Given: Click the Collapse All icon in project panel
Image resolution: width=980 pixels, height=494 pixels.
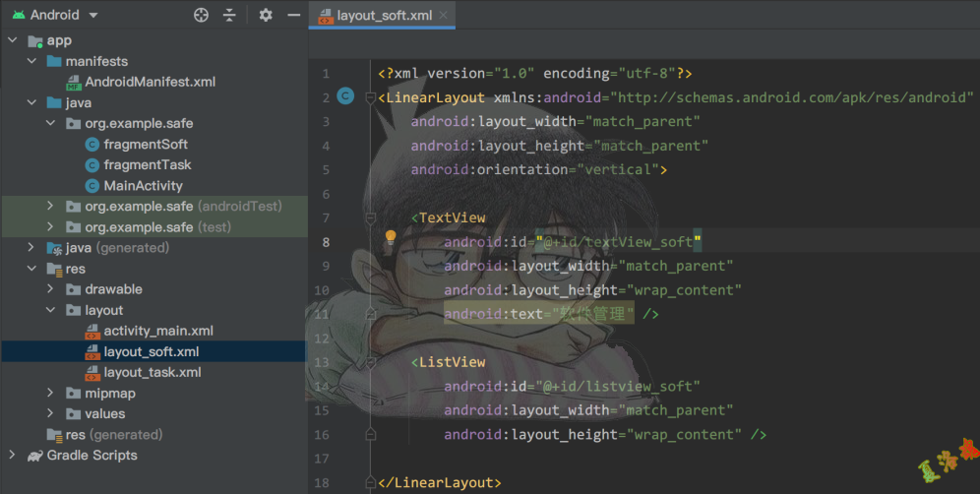Looking at the screenshot, I should click(x=229, y=15).
